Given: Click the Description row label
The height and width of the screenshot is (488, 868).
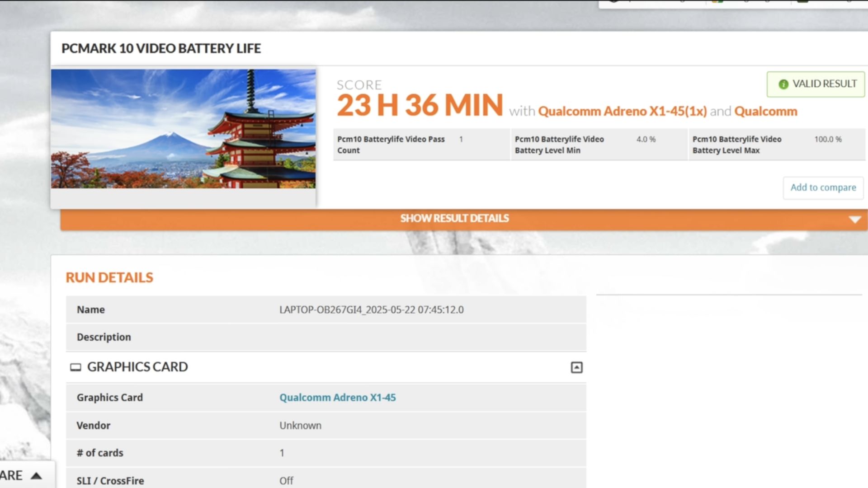Looking at the screenshot, I should (104, 337).
